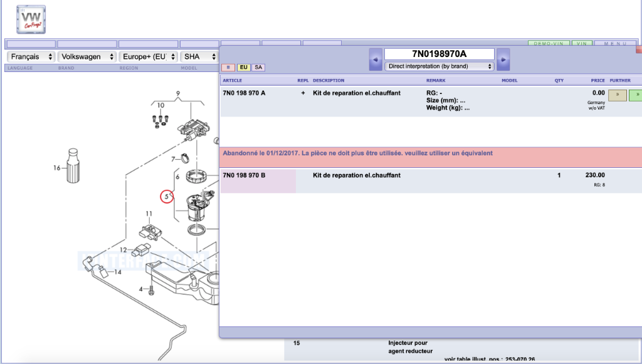Viewport: 642px width, 364px height.
Task: Expand the Europe+ region dropdown
Action: 149,56
